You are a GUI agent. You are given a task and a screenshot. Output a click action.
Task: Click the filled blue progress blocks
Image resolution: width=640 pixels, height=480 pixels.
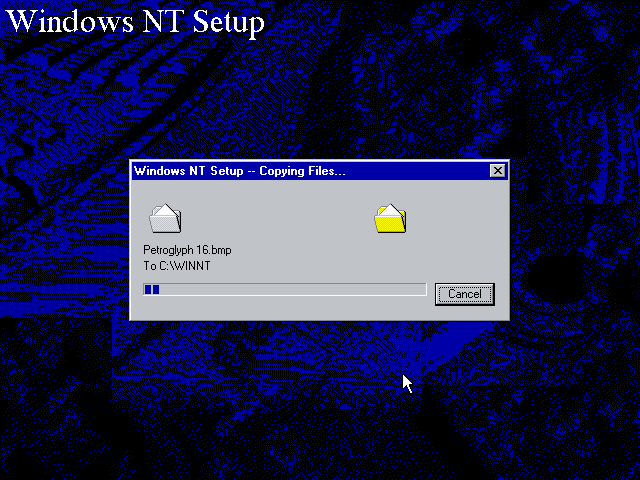(152, 290)
